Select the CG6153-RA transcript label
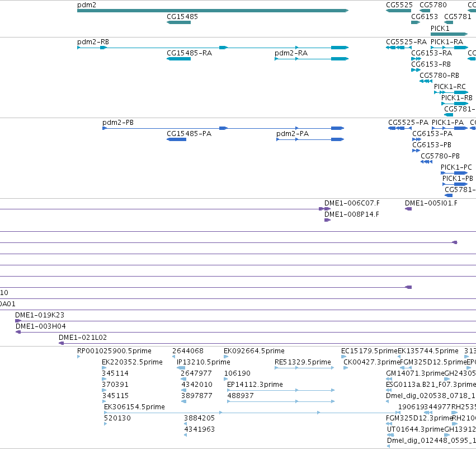Image resolution: width=476 pixels, height=449 pixels. tap(431, 53)
